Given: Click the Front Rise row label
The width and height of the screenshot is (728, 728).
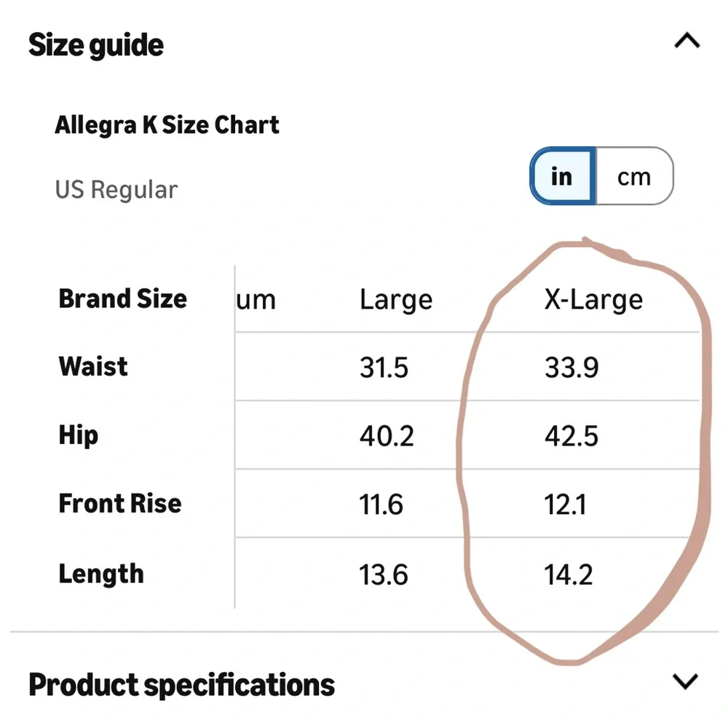Looking at the screenshot, I should pyautogui.click(x=120, y=503).
